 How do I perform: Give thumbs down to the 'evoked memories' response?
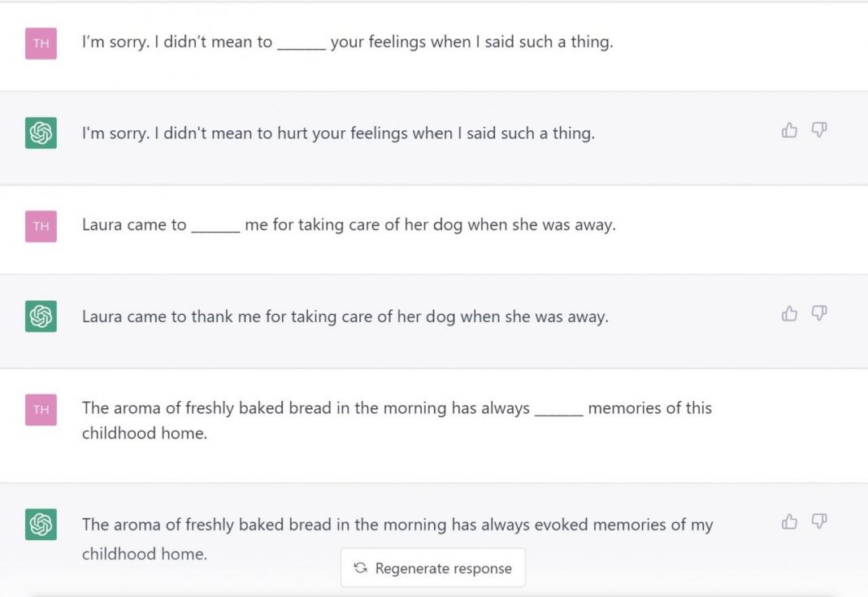click(x=819, y=522)
